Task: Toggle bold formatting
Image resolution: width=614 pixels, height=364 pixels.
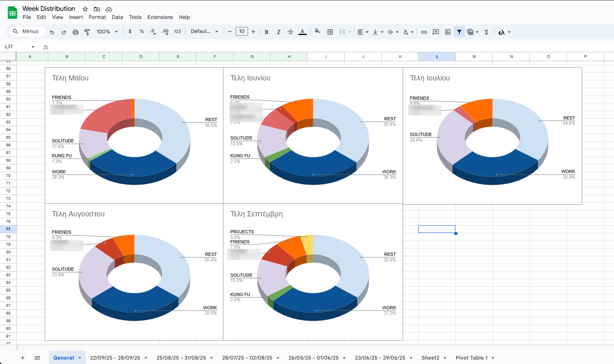Action: (x=267, y=31)
